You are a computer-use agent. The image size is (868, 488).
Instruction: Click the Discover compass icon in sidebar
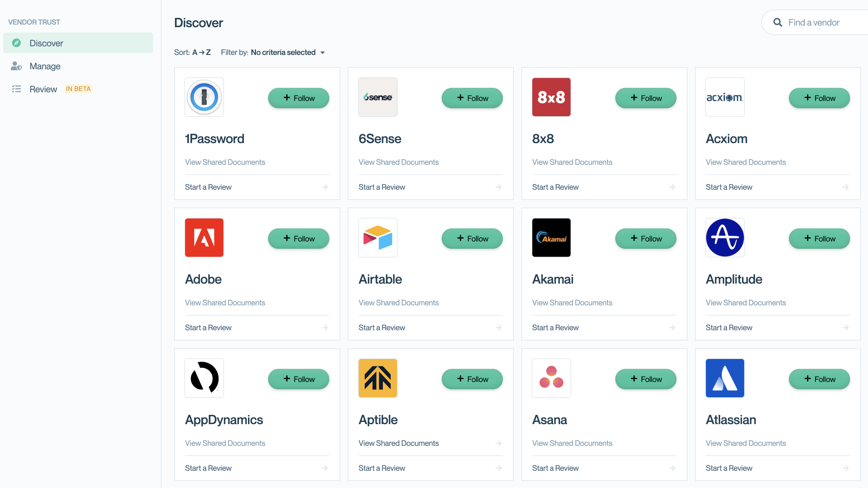click(16, 43)
